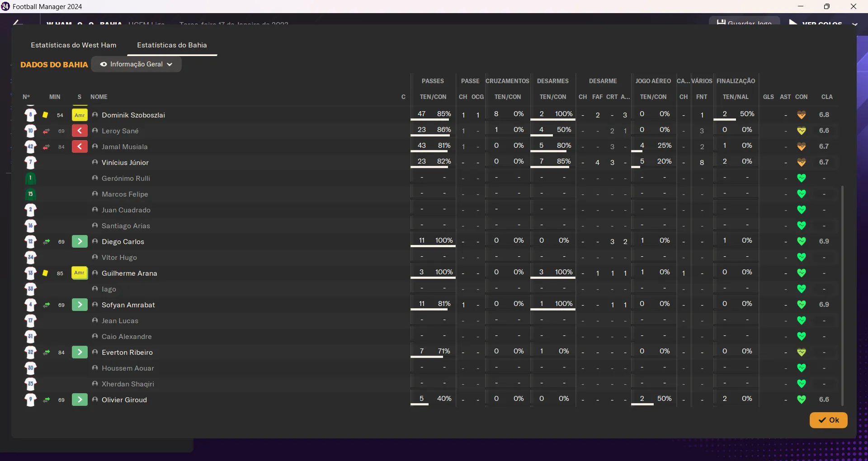The width and height of the screenshot is (868, 461).
Task: Sort by Nº column header
Action: tap(26, 97)
